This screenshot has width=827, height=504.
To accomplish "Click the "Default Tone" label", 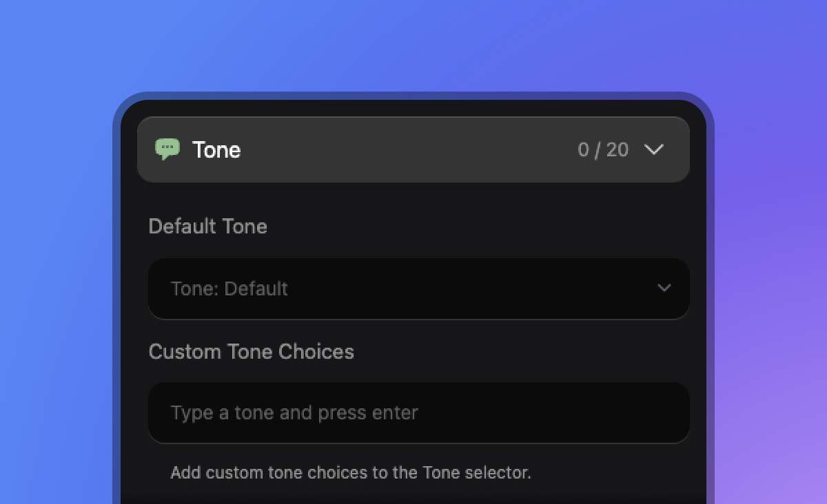I will tap(208, 227).
